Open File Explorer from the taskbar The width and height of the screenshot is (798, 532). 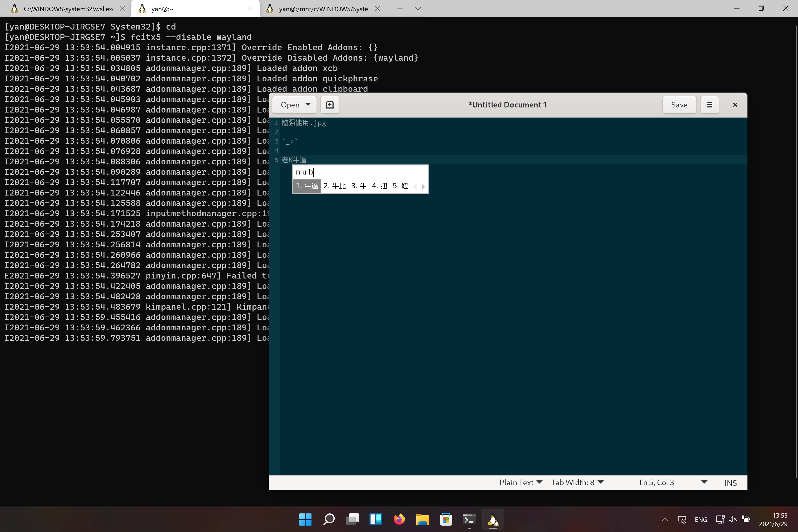click(422, 519)
